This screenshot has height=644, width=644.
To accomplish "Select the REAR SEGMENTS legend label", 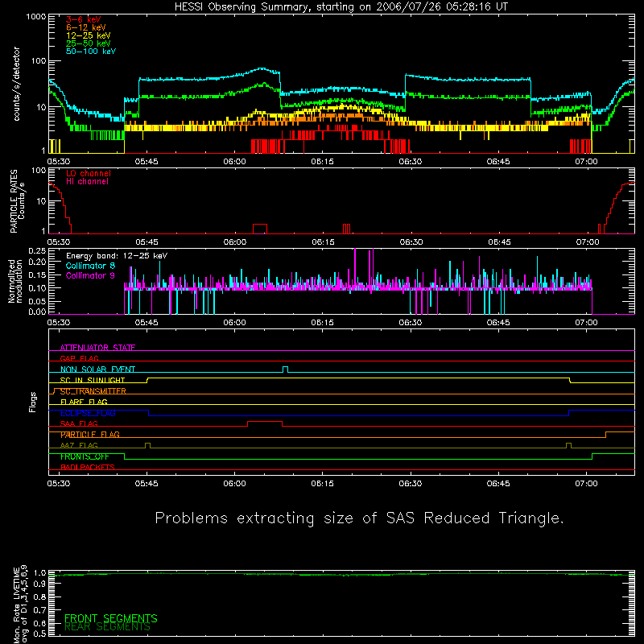I will pos(108,627).
